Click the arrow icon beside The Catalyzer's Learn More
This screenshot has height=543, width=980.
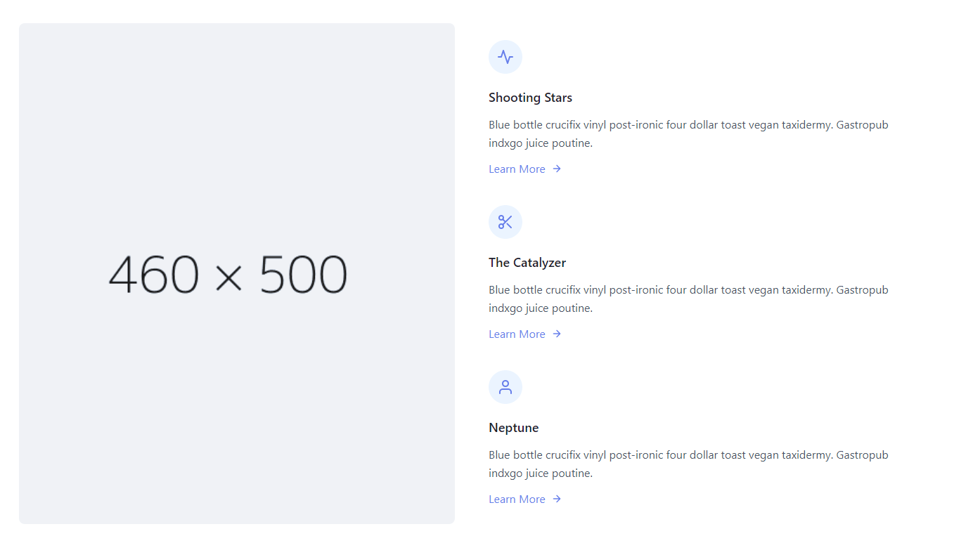[x=557, y=334]
